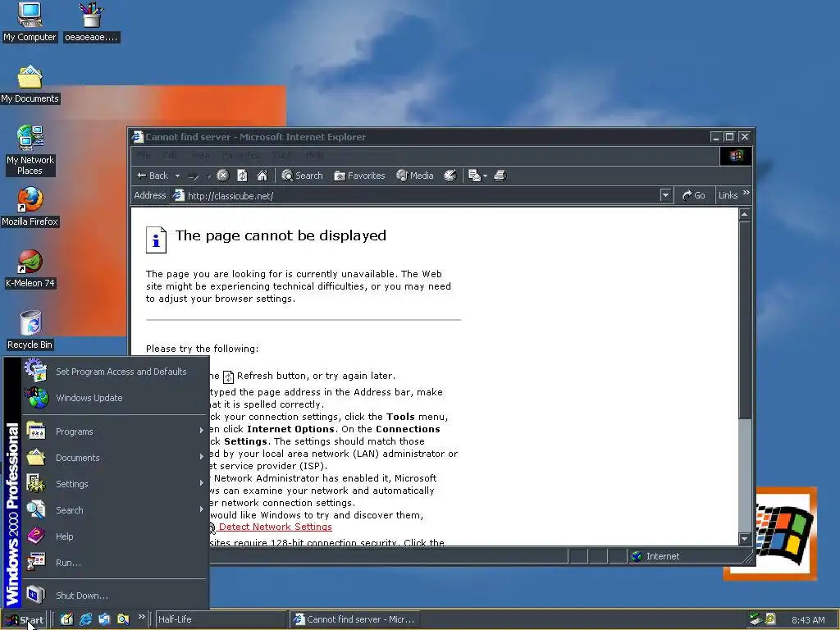Select the oeaoeaoe desktop icon
840x630 pixels.
click(x=91, y=22)
